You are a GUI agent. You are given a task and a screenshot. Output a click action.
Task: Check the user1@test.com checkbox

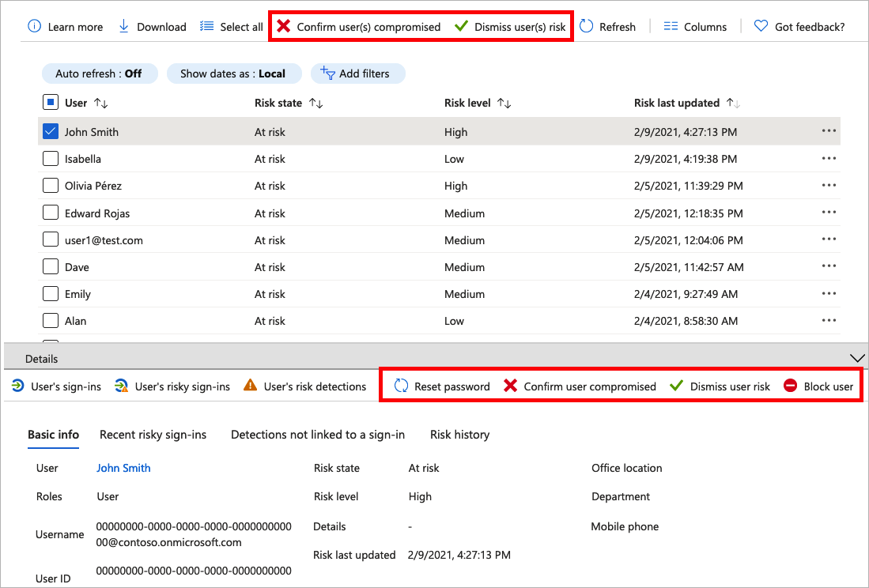[51, 239]
